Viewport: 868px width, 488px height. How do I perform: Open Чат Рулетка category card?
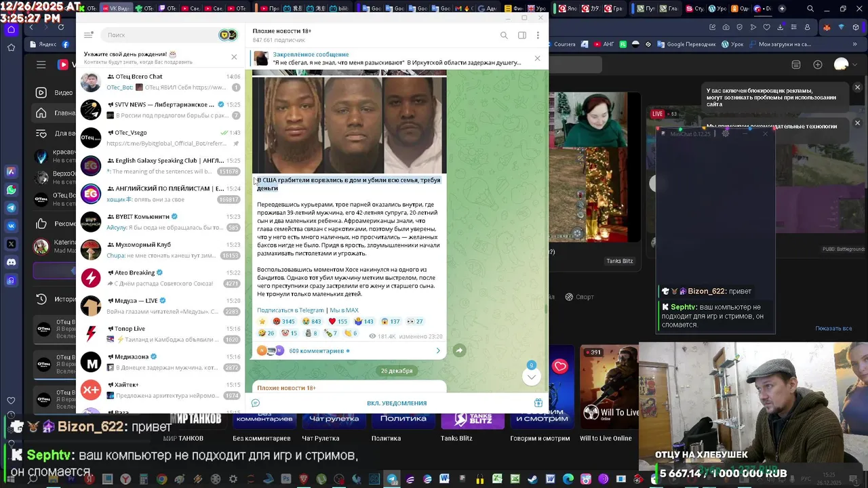(334, 427)
